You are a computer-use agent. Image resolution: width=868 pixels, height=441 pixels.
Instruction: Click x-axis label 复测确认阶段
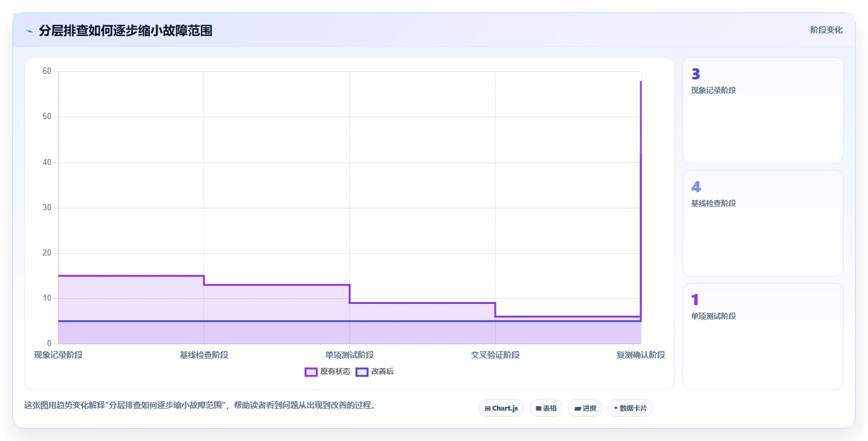click(641, 355)
